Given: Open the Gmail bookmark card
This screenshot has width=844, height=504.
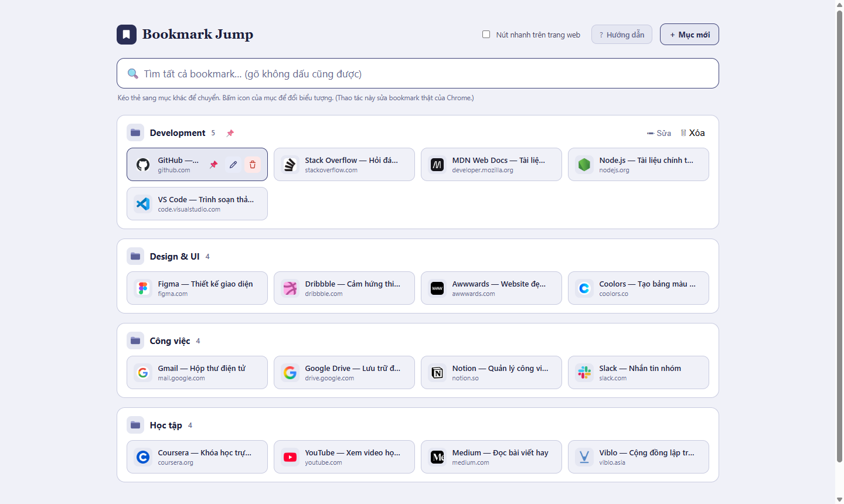Looking at the screenshot, I should (x=197, y=373).
